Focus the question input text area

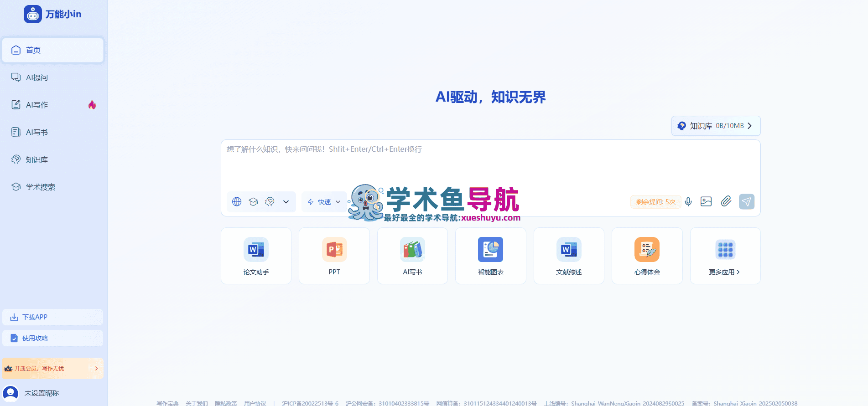(490, 165)
